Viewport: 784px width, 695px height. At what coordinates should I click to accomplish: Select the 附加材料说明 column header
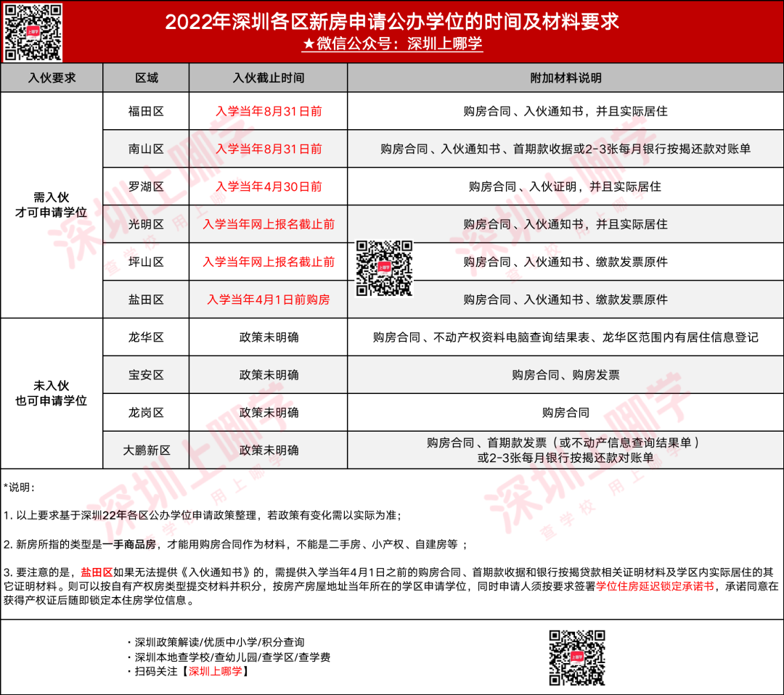pos(565,78)
